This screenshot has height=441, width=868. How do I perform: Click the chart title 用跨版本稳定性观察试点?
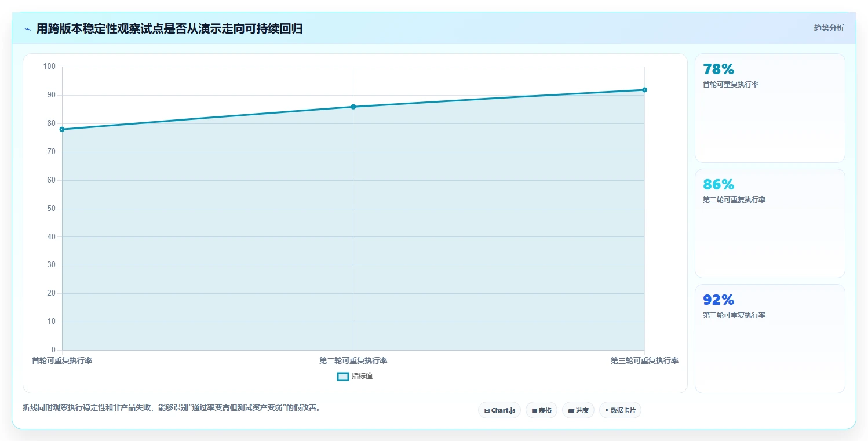point(169,28)
